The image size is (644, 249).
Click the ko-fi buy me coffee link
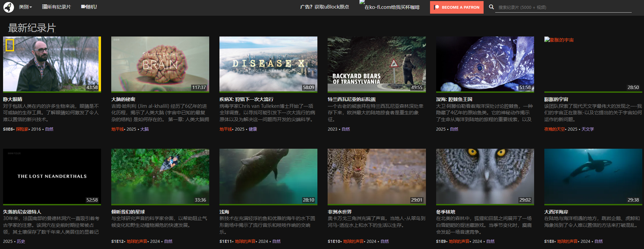(392, 7)
